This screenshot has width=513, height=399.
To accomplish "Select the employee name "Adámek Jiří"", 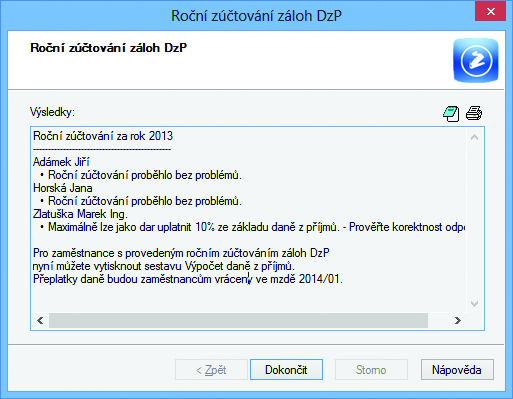I will [61, 162].
